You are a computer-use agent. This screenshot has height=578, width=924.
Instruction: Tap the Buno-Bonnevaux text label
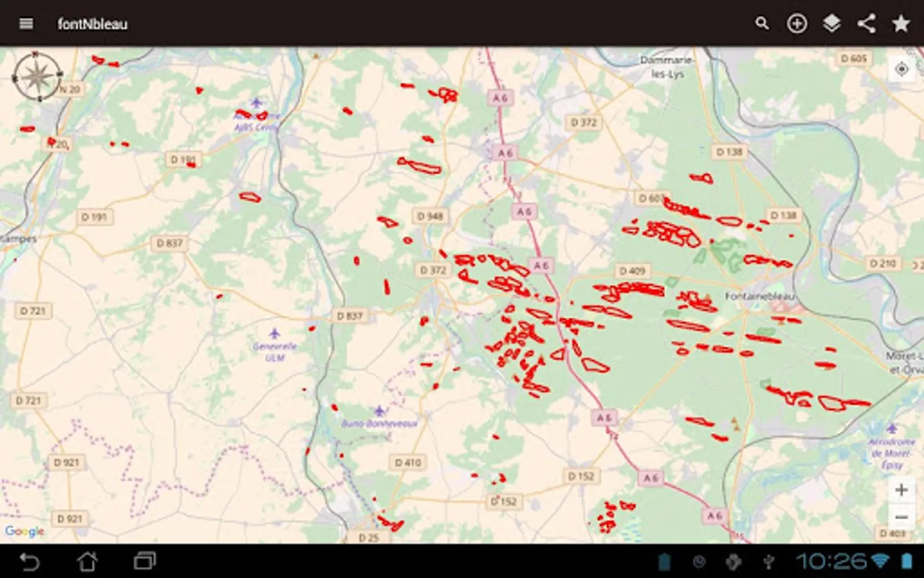tap(379, 423)
